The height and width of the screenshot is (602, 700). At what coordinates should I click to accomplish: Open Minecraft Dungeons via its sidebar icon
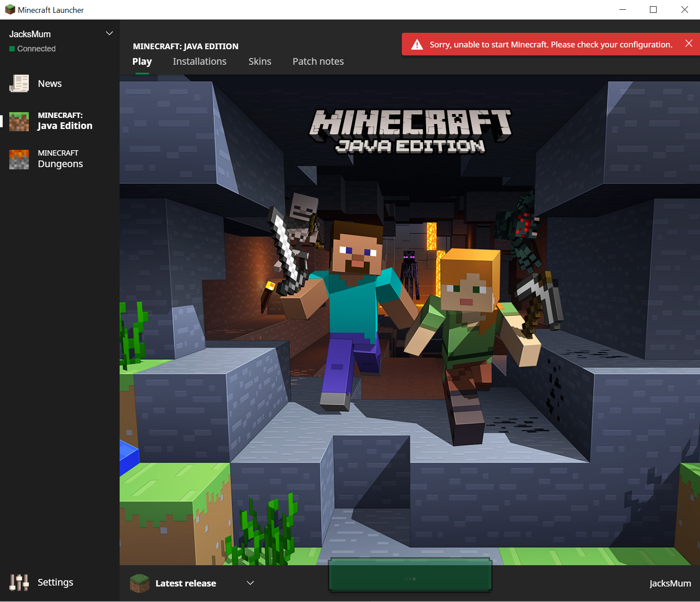click(x=19, y=160)
